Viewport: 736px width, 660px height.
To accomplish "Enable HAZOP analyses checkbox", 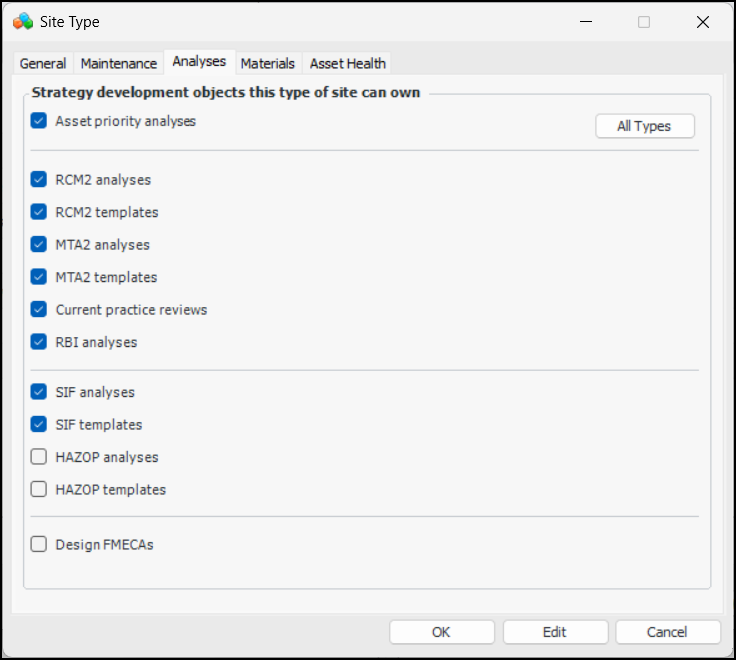I will 39,457.
